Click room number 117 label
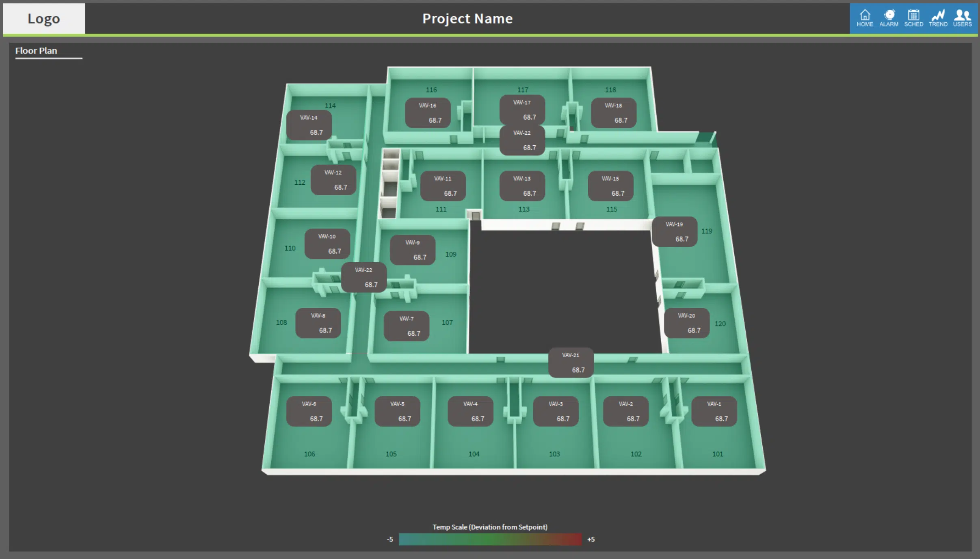This screenshot has height=559, width=980. coord(523,90)
